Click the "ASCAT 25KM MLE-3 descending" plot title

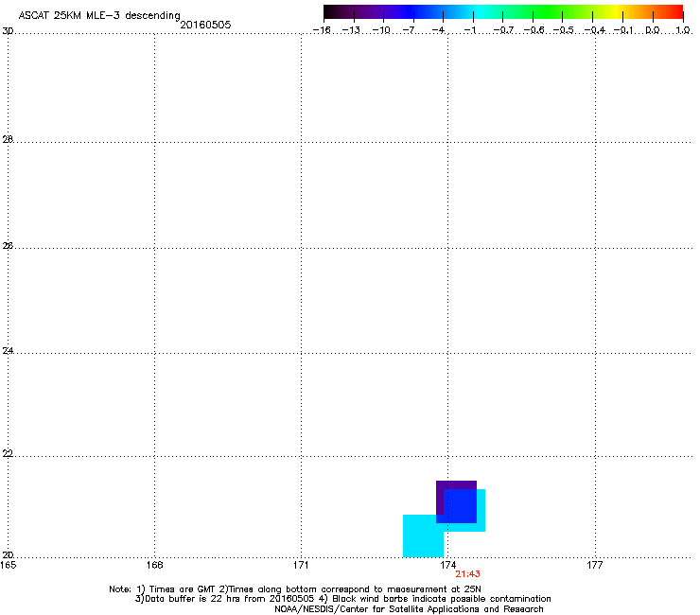click(x=99, y=15)
